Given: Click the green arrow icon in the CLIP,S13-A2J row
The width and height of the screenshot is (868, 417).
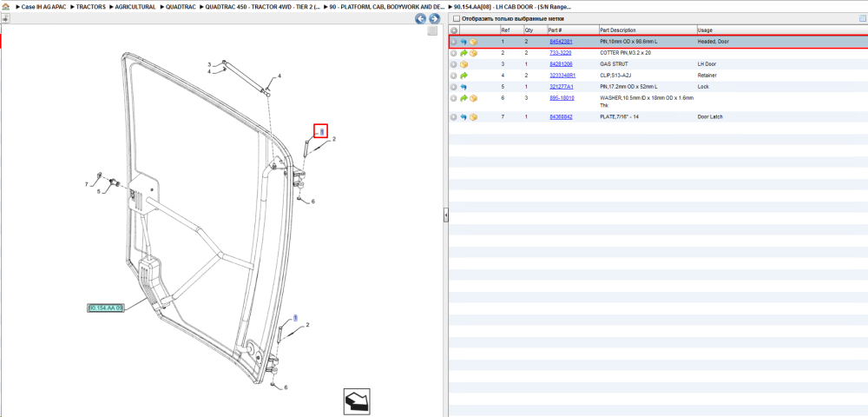Looking at the screenshot, I should pos(464,76).
